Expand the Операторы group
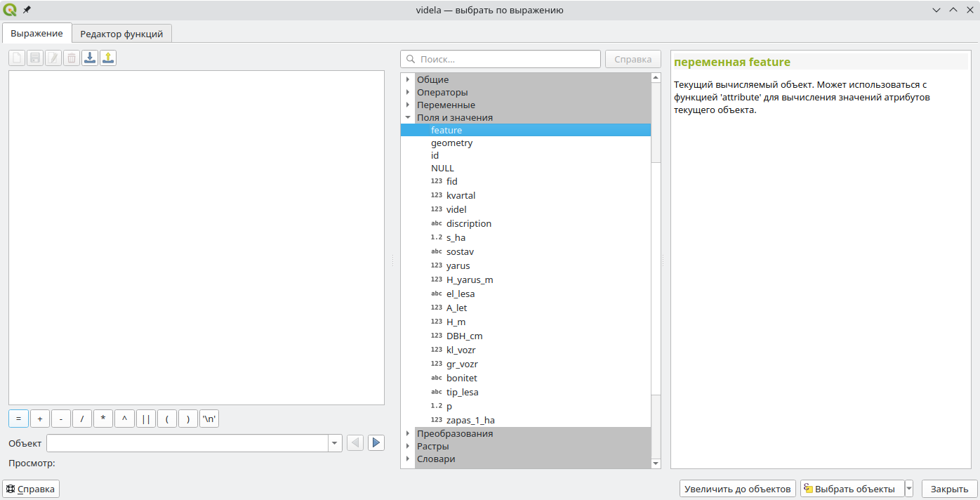 407,92
